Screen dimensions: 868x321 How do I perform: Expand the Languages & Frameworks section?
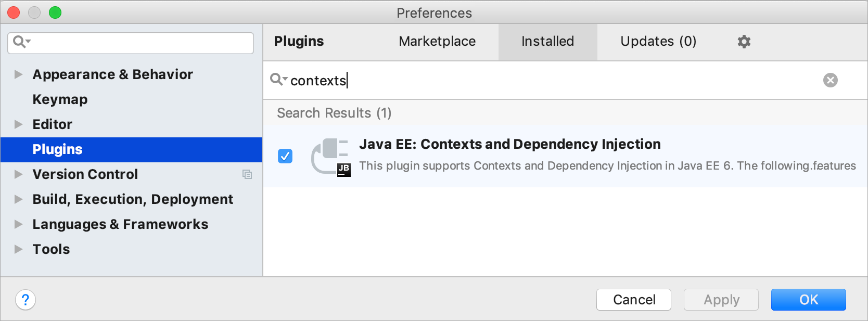[19, 224]
